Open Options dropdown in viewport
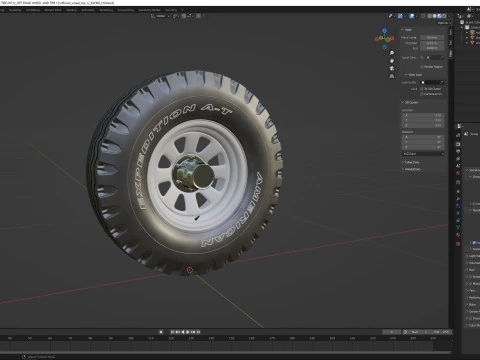Screen dimensions: 480x360 (444, 23)
